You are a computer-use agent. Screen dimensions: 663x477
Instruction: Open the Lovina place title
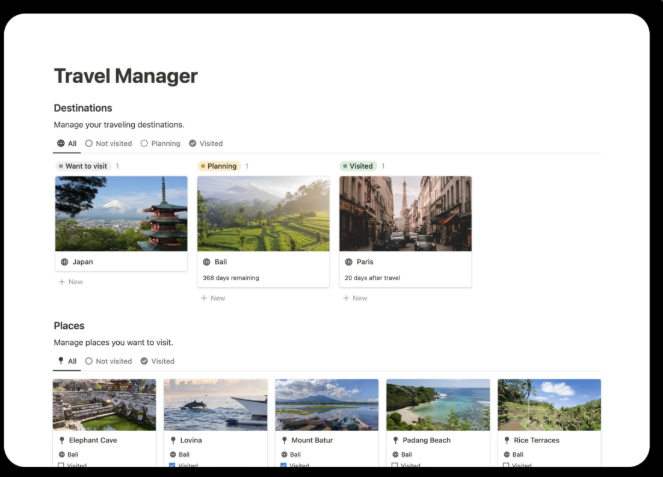point(191,440)
